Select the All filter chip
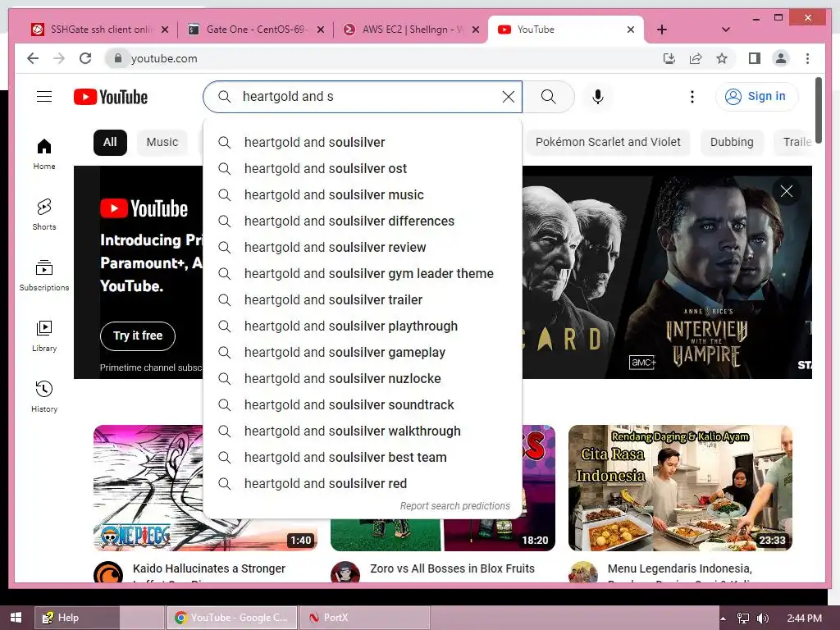Image resolution: width=840 pixels, height=630 pixels. point(110,143)
